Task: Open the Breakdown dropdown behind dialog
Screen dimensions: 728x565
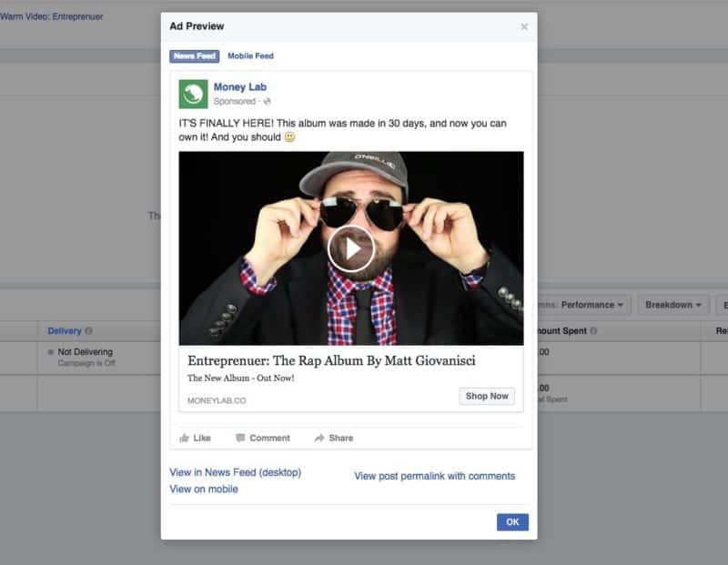Action: click(673, 305)
